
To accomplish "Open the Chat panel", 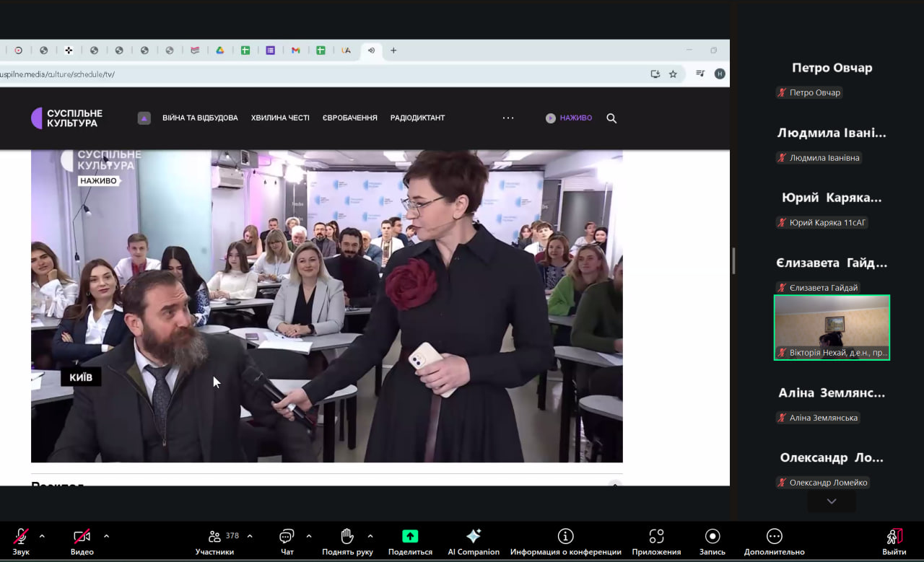I will 287,537.
